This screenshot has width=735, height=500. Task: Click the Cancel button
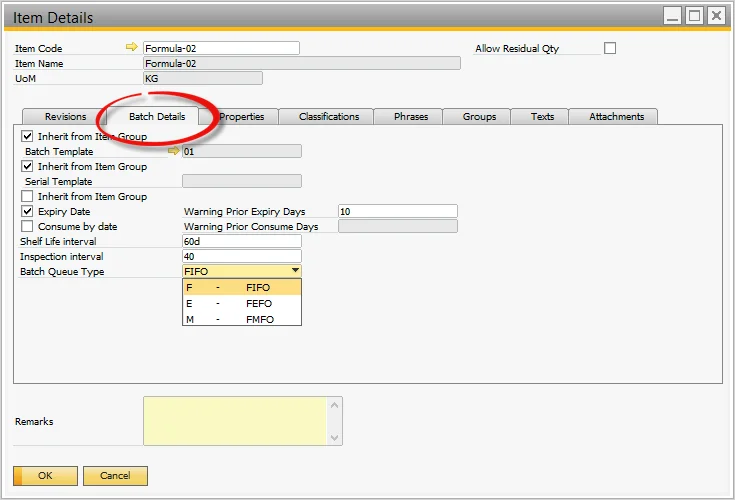click(x=115, y=476)
